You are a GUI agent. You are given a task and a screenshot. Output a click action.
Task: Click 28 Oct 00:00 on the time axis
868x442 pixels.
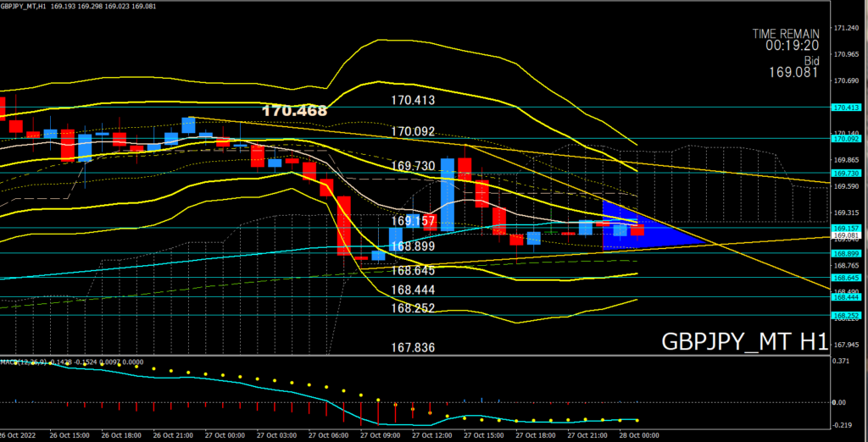[639, 436]
